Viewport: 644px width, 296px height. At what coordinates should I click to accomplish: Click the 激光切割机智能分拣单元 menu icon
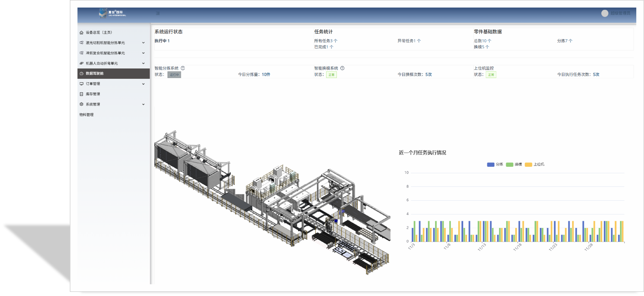click(x=82, y=43)
